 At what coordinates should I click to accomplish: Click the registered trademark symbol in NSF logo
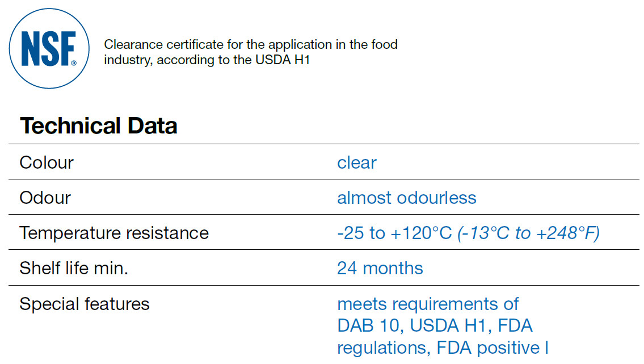point(73,64)
